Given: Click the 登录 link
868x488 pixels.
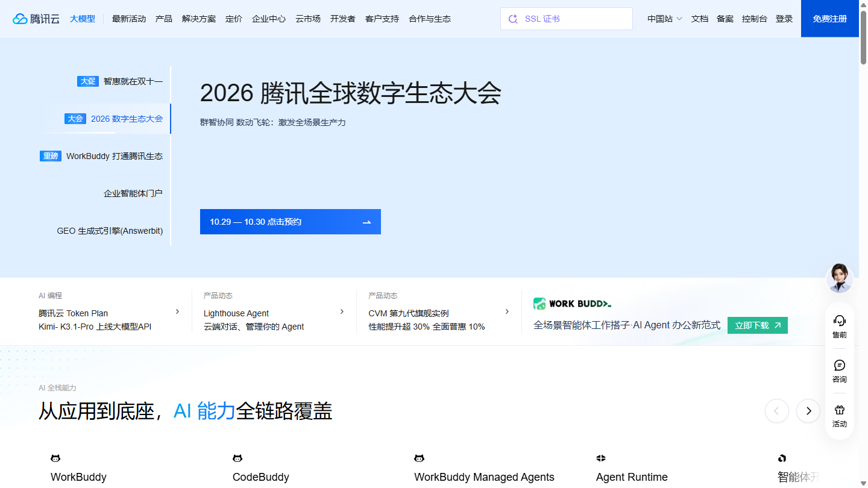Looking at the screenshot, I should point(784,19).
